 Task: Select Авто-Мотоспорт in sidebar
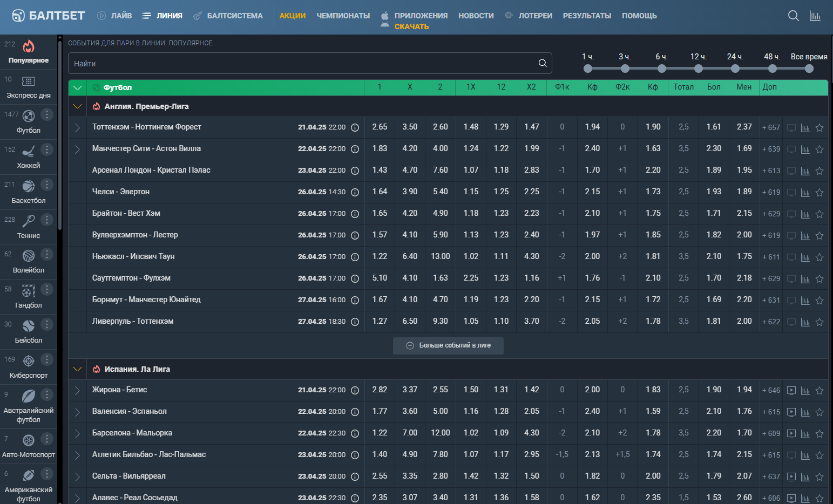[29, 446]
